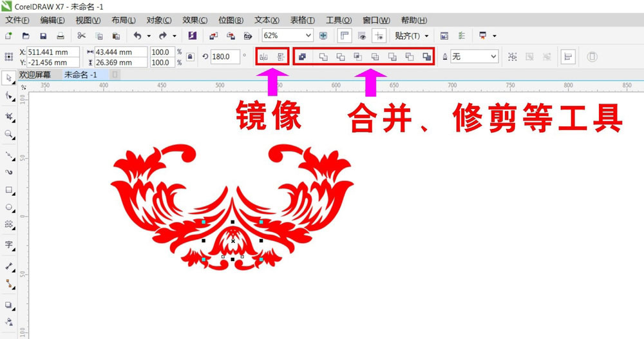This screenshot has height=339, width=644.
Task: Open Corel CONNECT search content icon
Action: coord(192,35)
